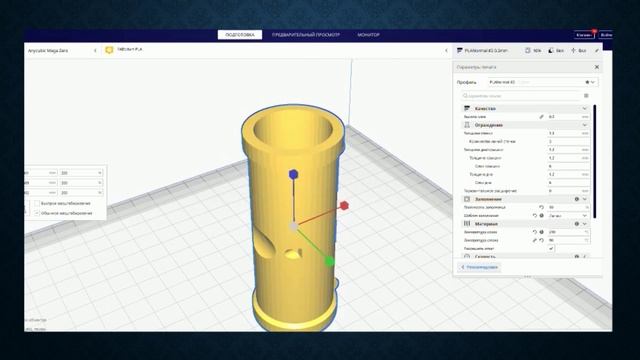Switch to the ПОДГОТОВКА tab

[x=240, y=35]
